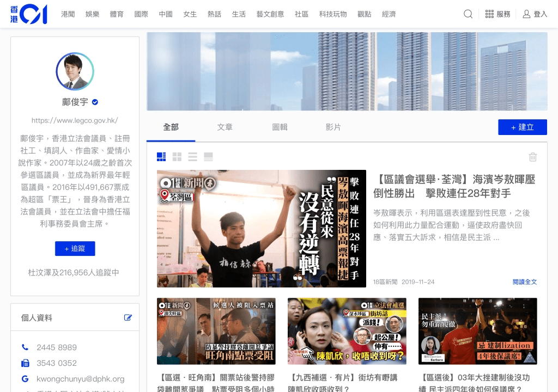Click 登入 to sign in
This screenshot has height=392, width=558.
pos(540,14)
